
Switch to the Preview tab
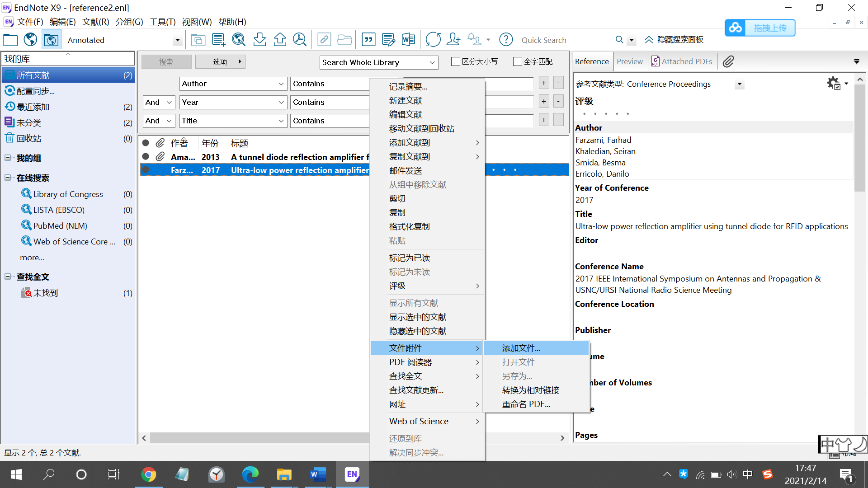(x=629, y=61)
